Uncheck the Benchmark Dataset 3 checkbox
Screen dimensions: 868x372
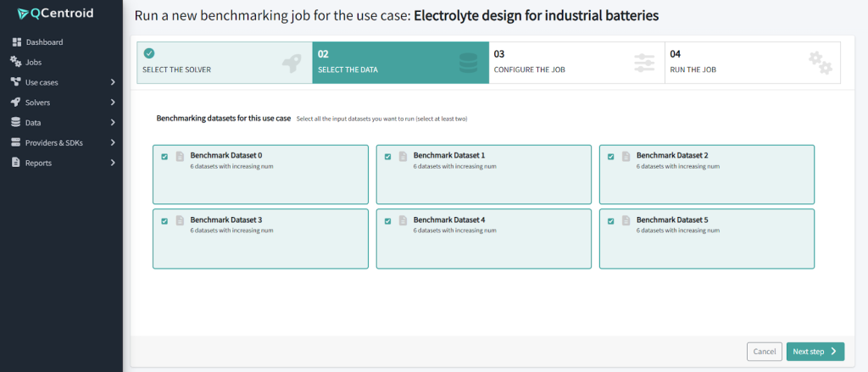point(164,221)
